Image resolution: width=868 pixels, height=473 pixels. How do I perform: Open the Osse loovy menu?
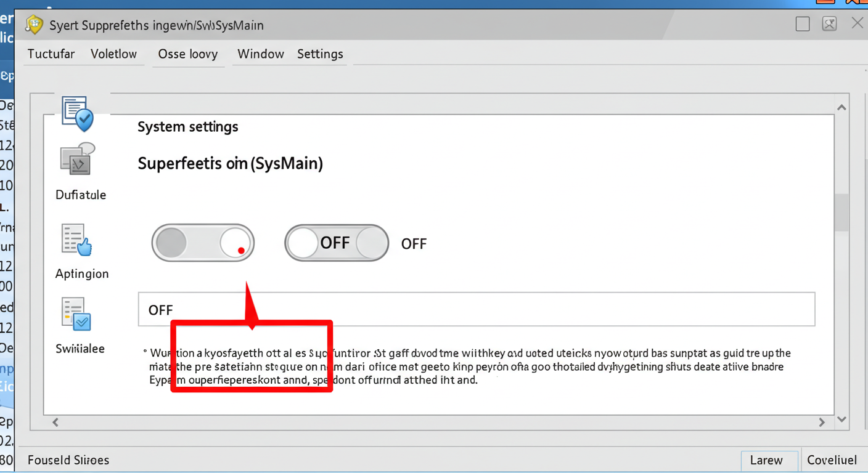pos(188,54)
